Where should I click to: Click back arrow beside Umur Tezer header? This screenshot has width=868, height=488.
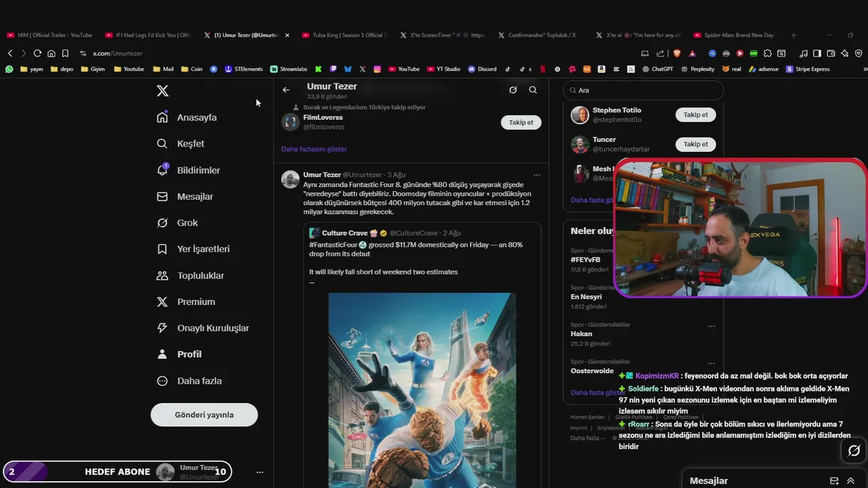[x=286, y=89]
